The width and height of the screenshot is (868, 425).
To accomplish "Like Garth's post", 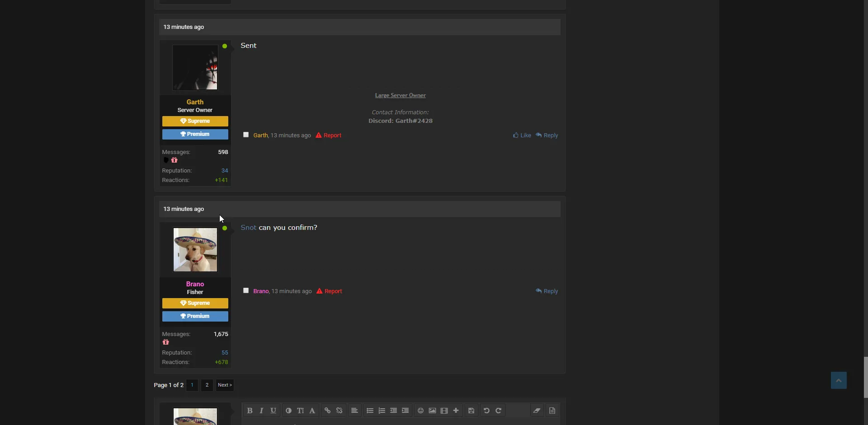I will point(522,135).
